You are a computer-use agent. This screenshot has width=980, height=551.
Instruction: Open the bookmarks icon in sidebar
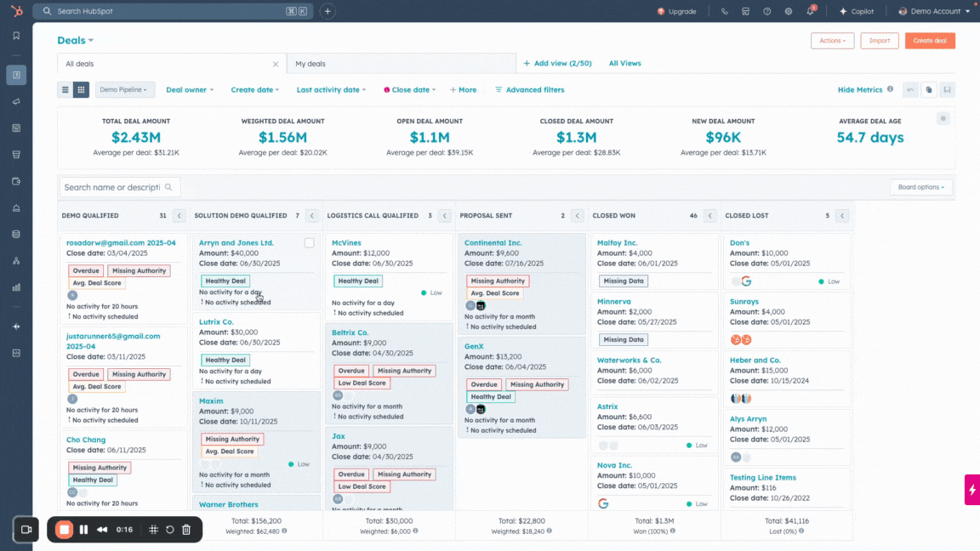coord(16,36)
